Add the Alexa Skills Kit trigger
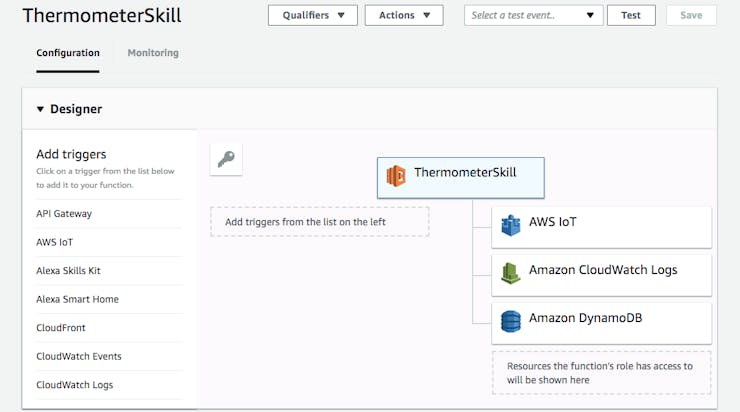The height and width of the screenshot is (412, 740). tap(109, 271)
